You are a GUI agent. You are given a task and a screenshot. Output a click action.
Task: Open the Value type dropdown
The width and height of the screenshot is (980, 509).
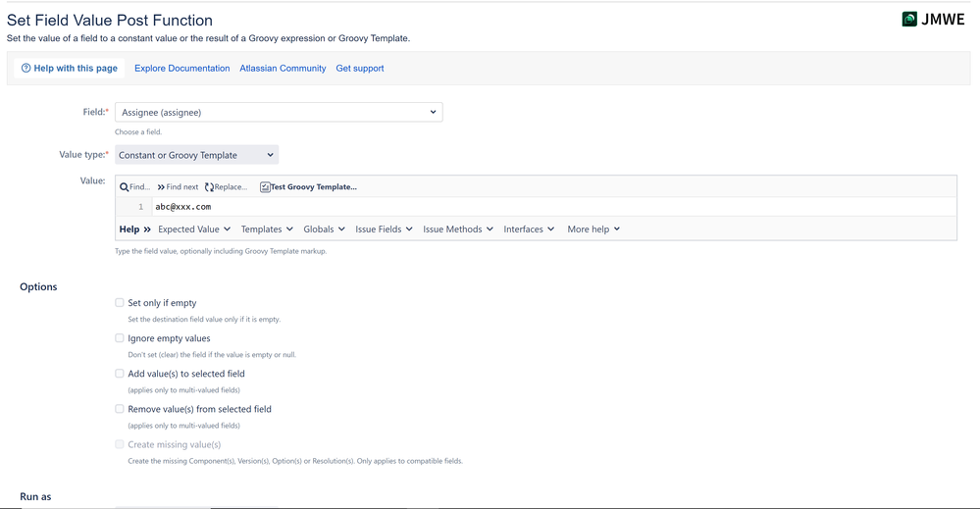click(196, 155)
